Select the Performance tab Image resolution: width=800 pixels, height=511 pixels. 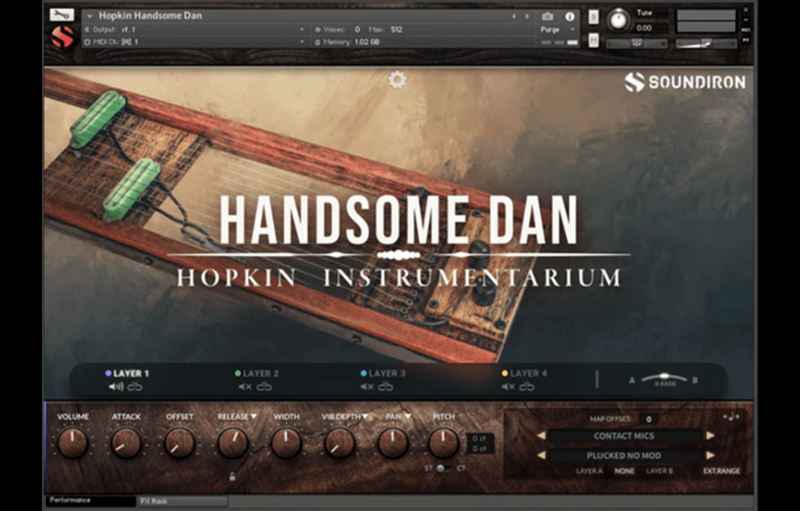(x=70, y=500)
